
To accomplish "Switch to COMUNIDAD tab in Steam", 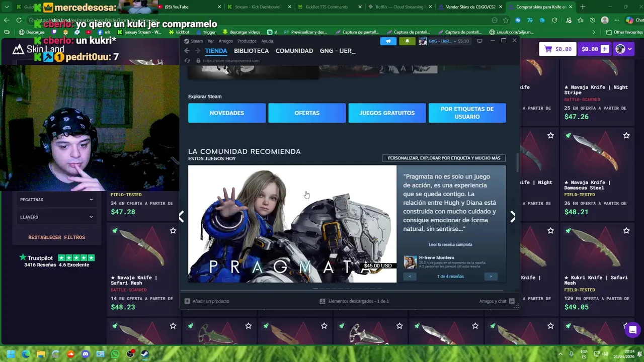I will pyautogui.click(x=294, y=51).
